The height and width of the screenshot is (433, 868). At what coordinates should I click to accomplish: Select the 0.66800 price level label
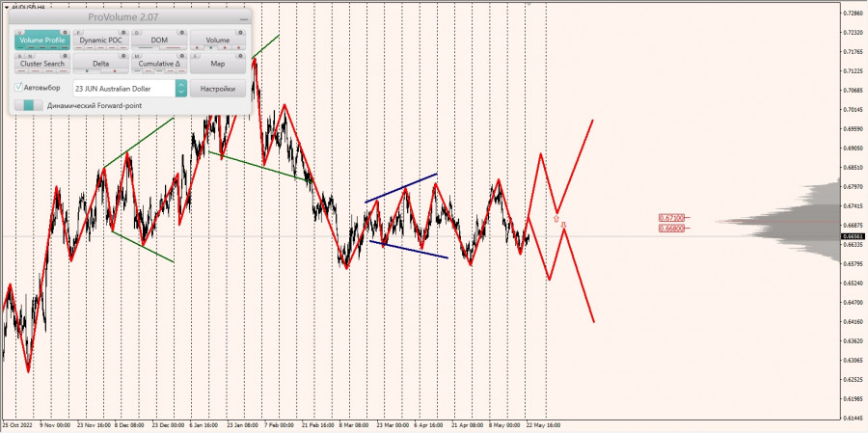(x=671, y=229)
